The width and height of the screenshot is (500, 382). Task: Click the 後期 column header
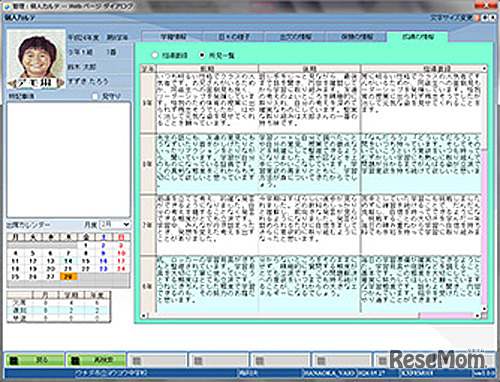309,69
